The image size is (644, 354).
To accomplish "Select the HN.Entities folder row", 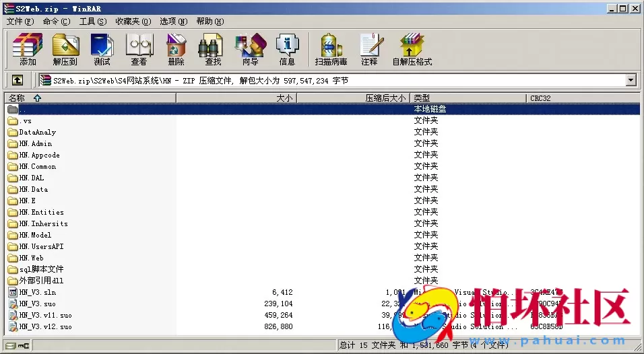I will 323,213.
